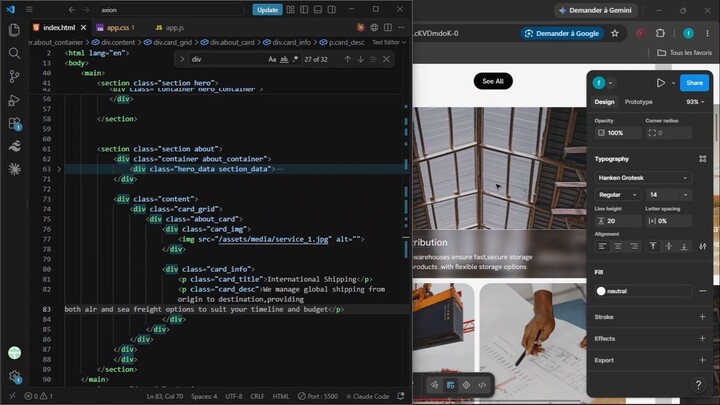Close the find widget
The image size is (720, 405).
coord(387,59)
